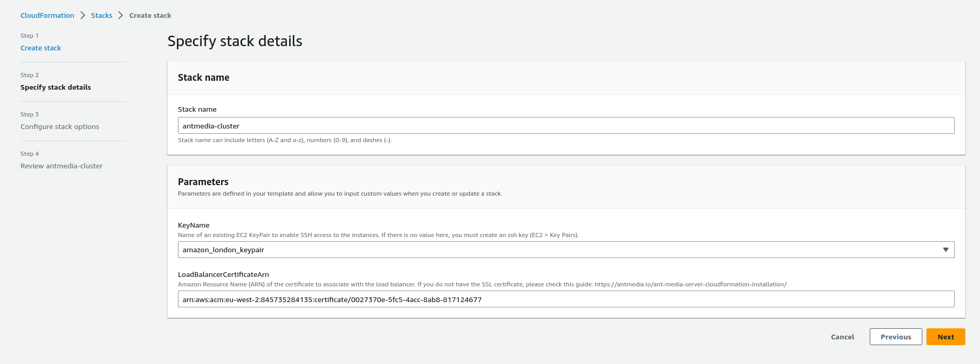Click the 'KeyName' field label
This screenshot has width=980, height=364.
tap(194, 225)
